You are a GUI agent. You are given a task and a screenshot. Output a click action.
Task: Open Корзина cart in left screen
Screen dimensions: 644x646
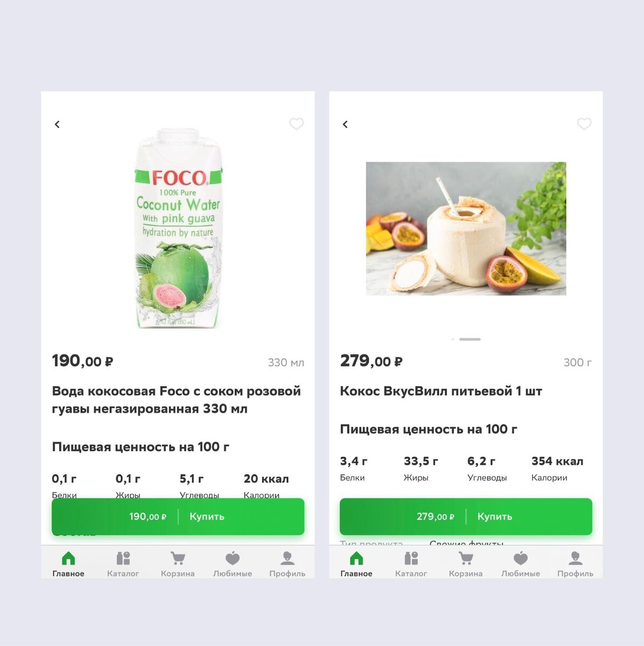click(178, 564)
